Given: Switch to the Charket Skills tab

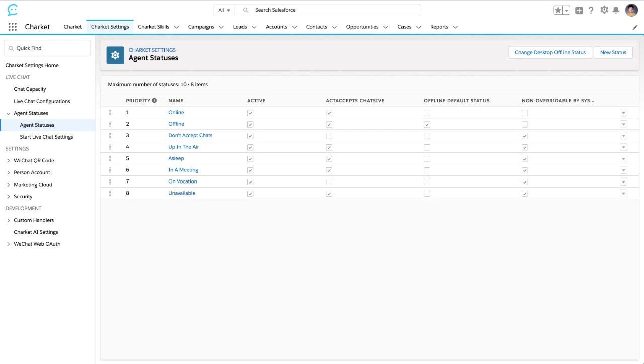Looking at the screenshot, I should point(153,27).
